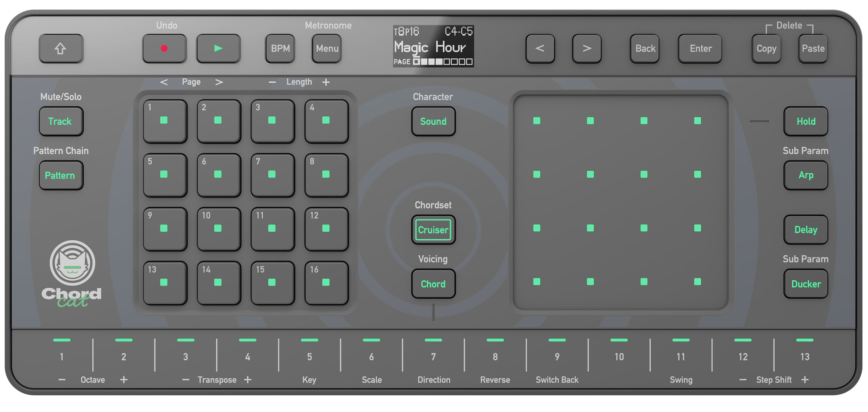
Task: Select the right arrow navigation button
Action: (587, 48)
